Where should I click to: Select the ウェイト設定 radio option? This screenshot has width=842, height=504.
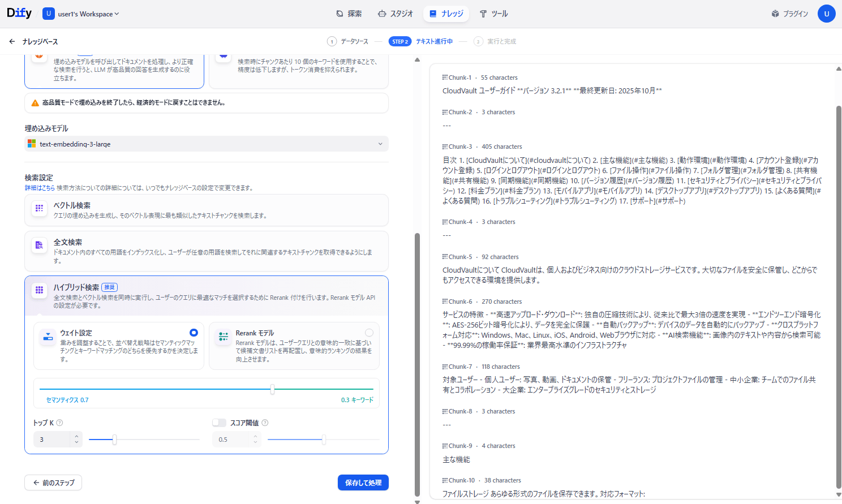point(194,333)
